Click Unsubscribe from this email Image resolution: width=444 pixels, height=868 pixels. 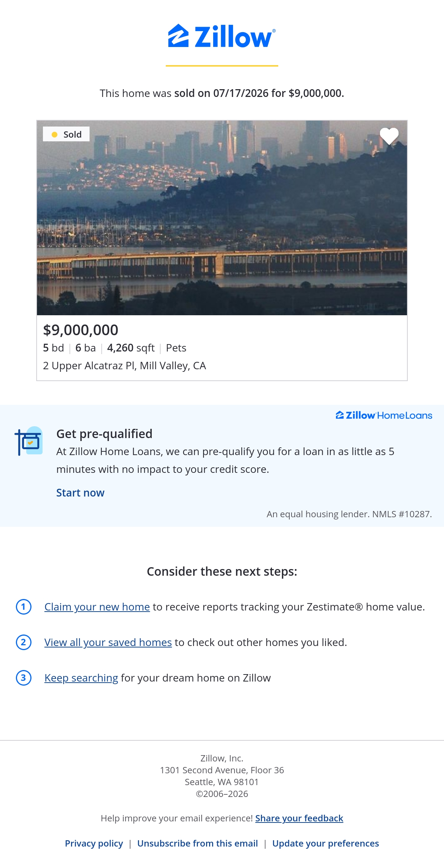(198, 843)
